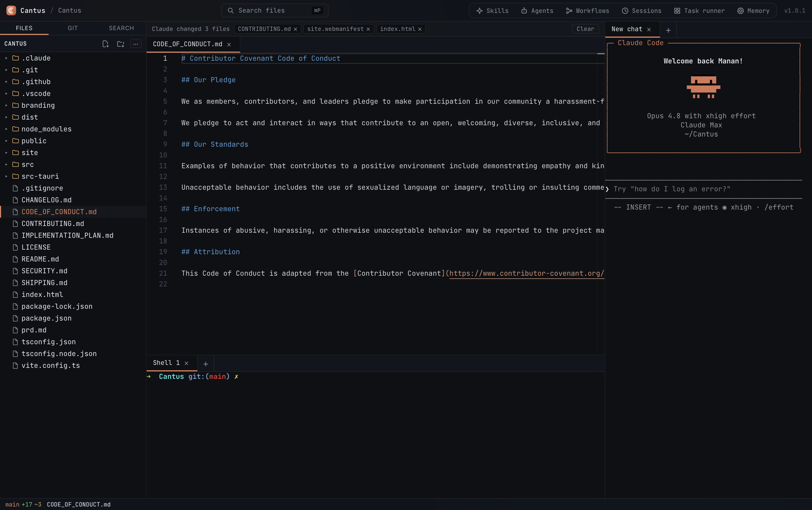The height and width of the screenshot is (510, 812).
Task: Close the Shell 1 terminal tab
Action: 186,363
